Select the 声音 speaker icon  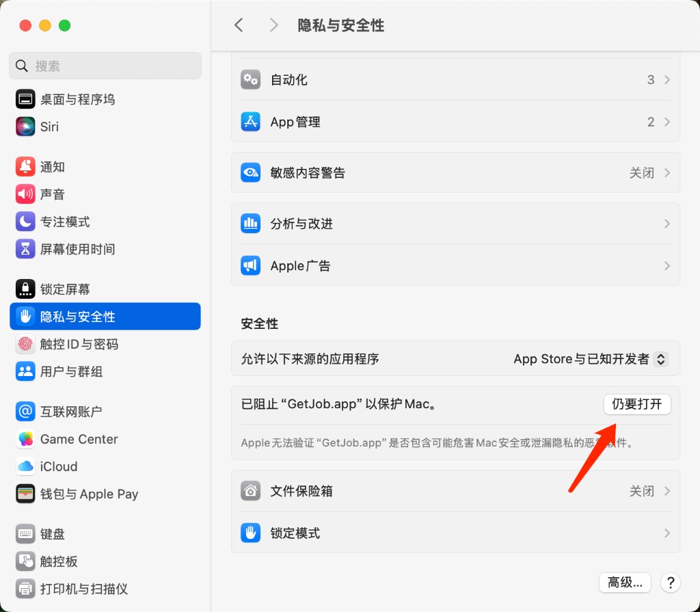[x=25, y=194]
